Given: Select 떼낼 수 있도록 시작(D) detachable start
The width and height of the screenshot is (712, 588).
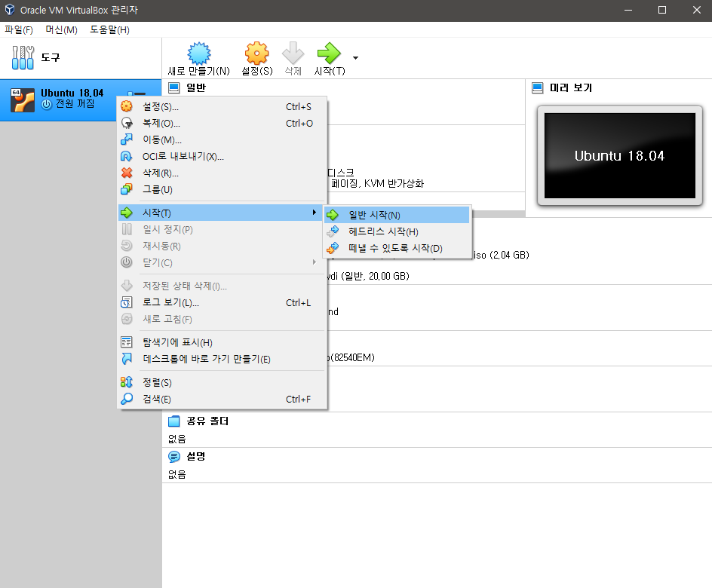Looking at the screenshot, I should (x=397, y=248).
